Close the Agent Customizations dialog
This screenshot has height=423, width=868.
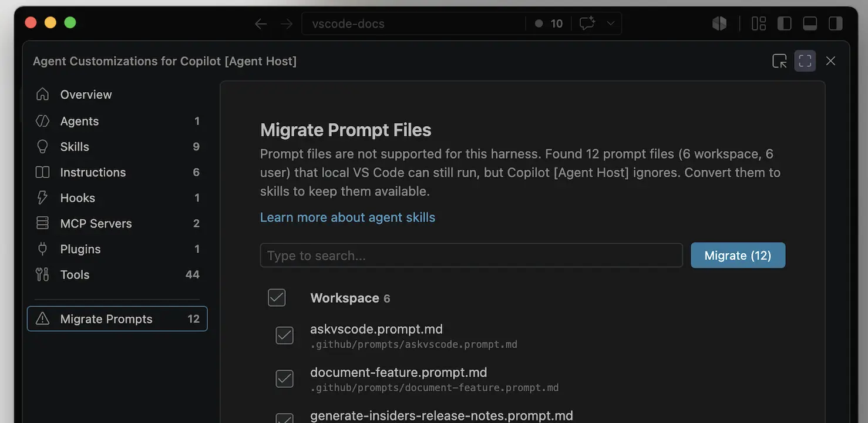tap(830, 61)
